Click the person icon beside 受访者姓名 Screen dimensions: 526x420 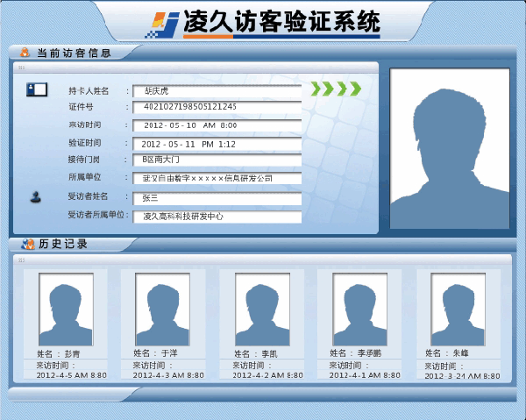coord(36,197)
